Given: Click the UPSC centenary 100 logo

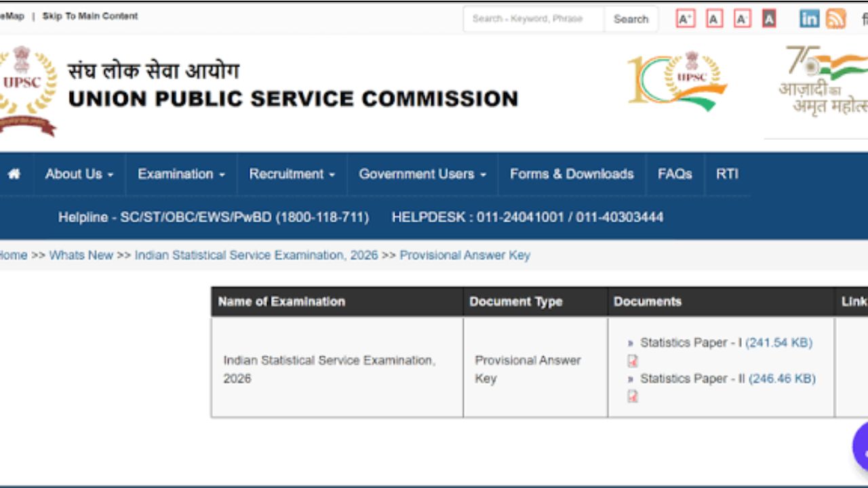Looking at the screenshot, I should (x=677, y=80).
